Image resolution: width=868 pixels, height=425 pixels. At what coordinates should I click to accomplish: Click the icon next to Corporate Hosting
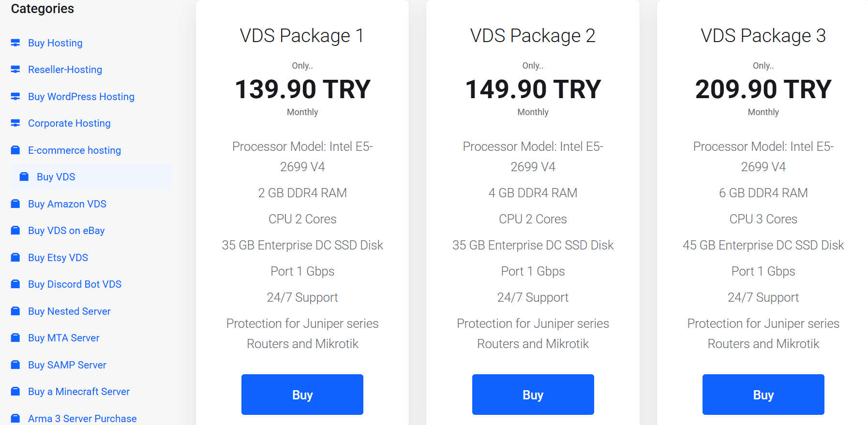coord(15,123)
